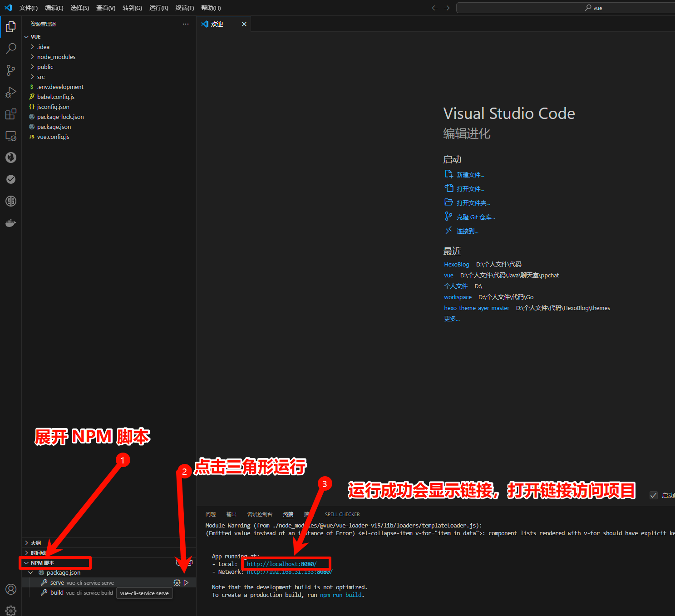Switch to the 调试控制台 panel tab
The width and height of the screenshot is (675, 616).
(260, 514)
